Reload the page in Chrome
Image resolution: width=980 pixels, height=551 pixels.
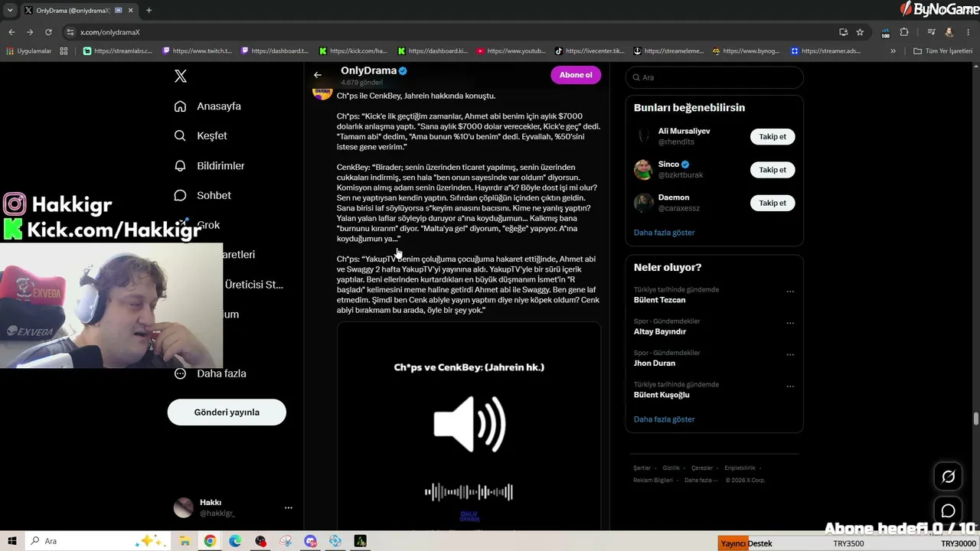point(48,32)
